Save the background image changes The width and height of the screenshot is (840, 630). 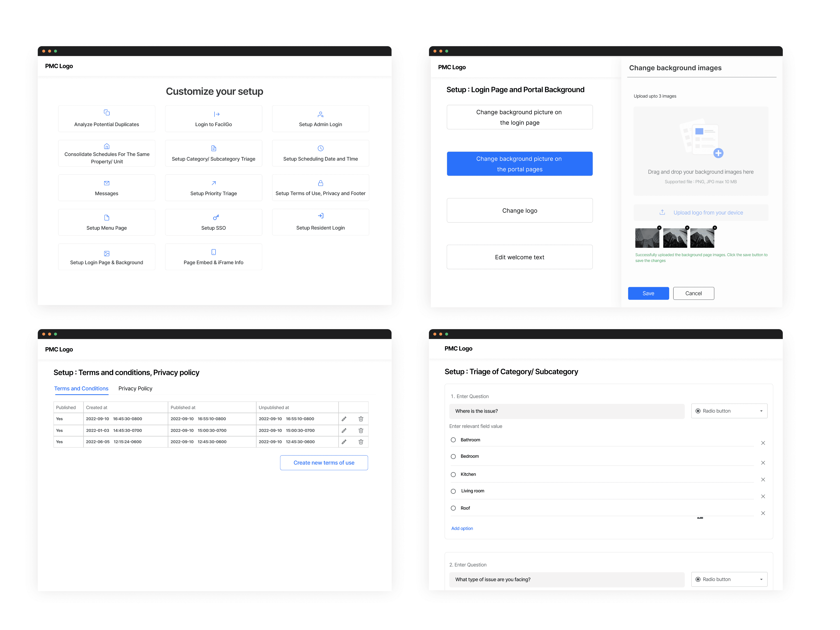[648, 293]
